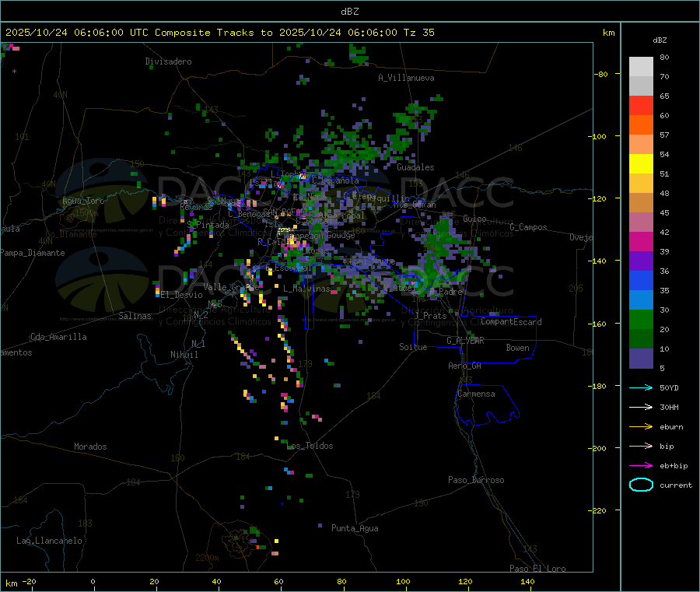Click the eburn yellow arrow legend icon
The width and height of the screenshot is (700, 592).
[641, 427]
